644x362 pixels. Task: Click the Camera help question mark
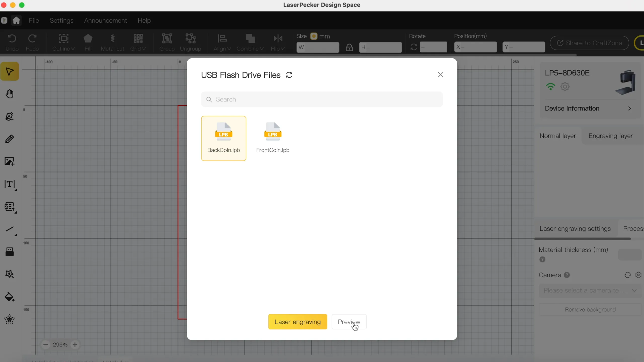point(567,275)
